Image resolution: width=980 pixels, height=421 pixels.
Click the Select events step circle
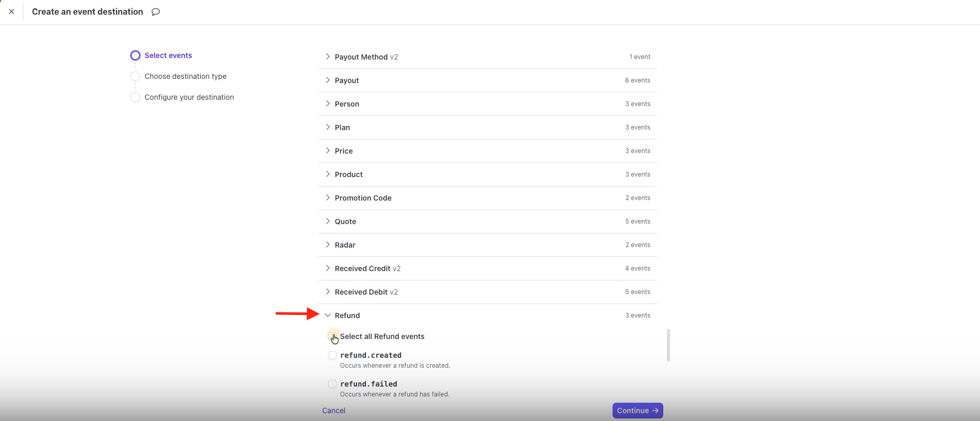click(135, 55)
